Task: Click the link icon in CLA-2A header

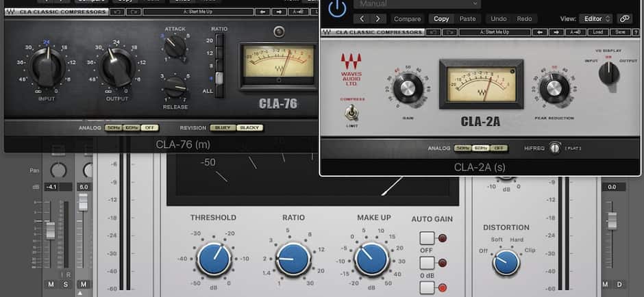Action: (624, 19)
